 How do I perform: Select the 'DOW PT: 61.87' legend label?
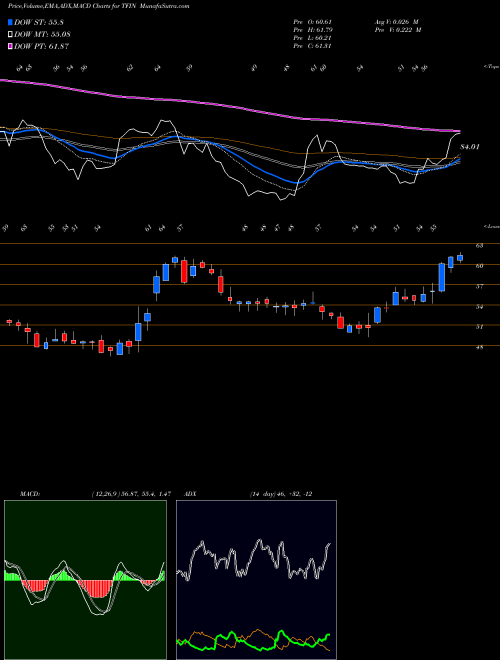click(42, 46)
